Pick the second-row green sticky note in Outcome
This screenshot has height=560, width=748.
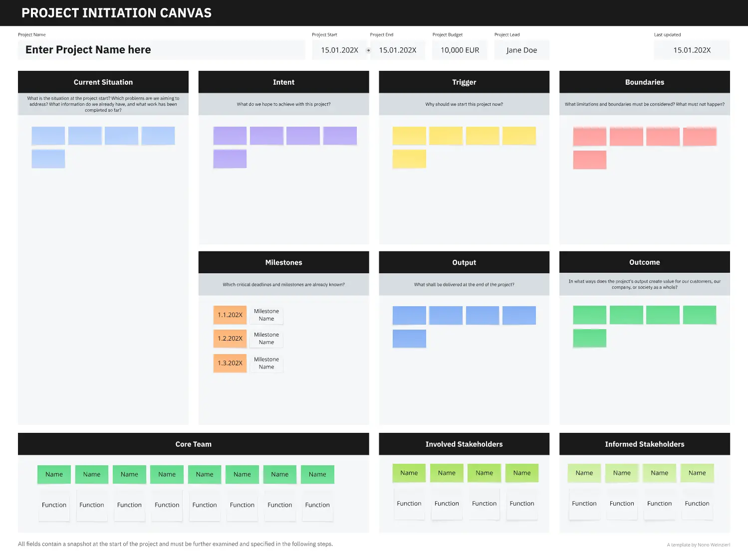(589, 338)
